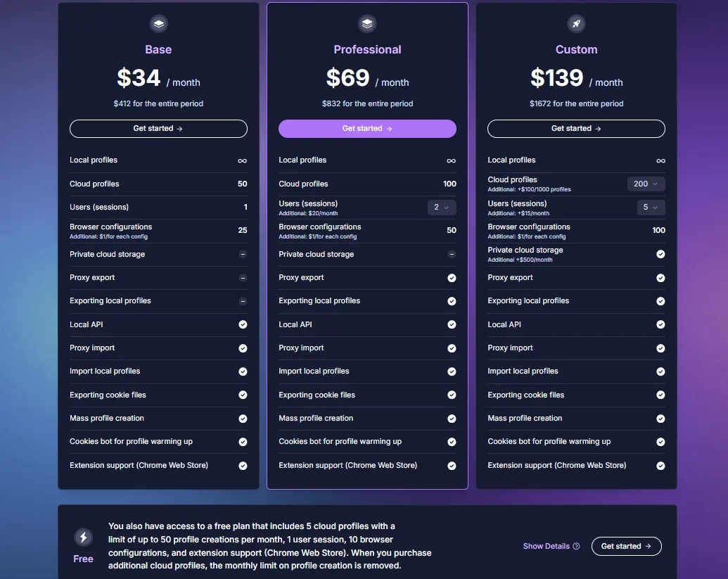The image size is (728, 579).
Task: Click the Base plan Local API checkmark
Action: (243, 324)
